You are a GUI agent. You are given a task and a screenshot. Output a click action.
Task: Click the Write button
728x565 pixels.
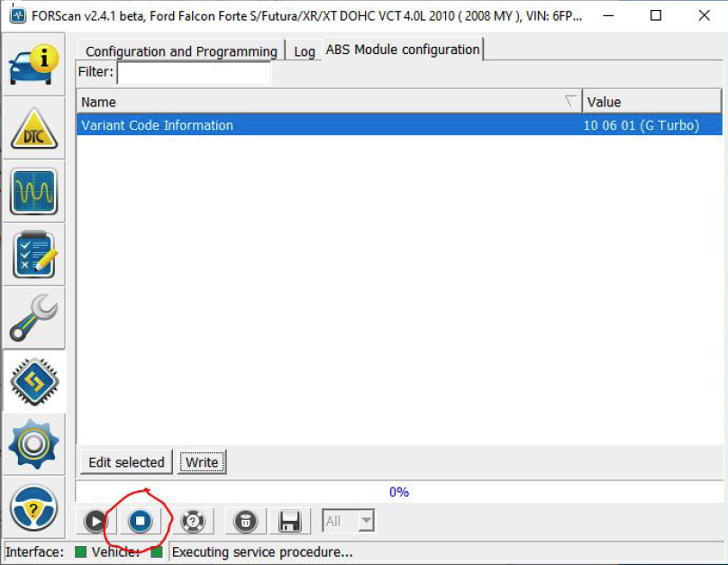tap(202, 462)
